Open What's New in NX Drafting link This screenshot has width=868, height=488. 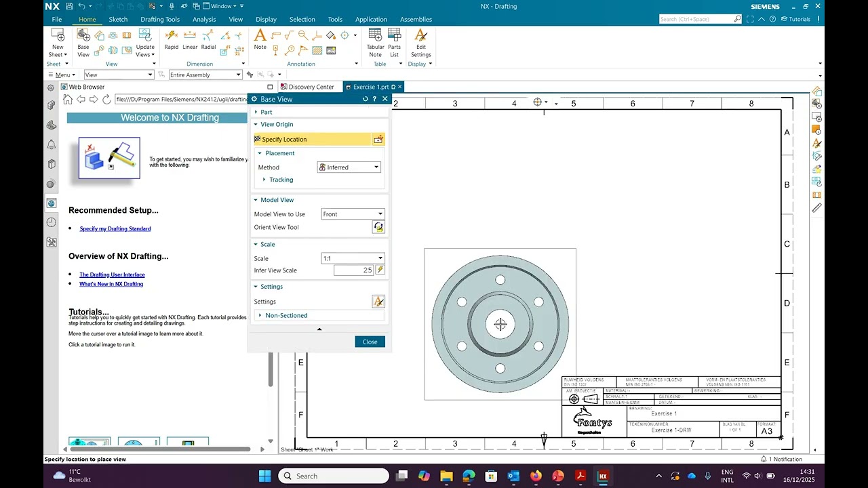point(111,284)
